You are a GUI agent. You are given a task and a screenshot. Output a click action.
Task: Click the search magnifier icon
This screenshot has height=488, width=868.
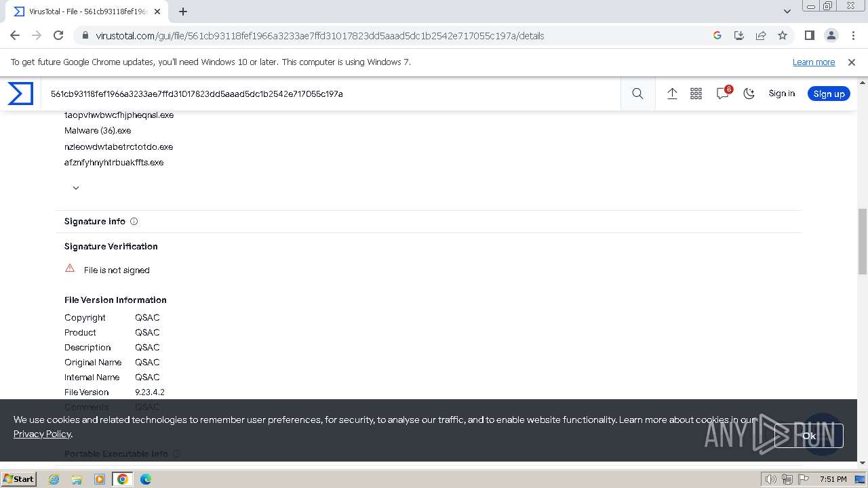[637, 94]
